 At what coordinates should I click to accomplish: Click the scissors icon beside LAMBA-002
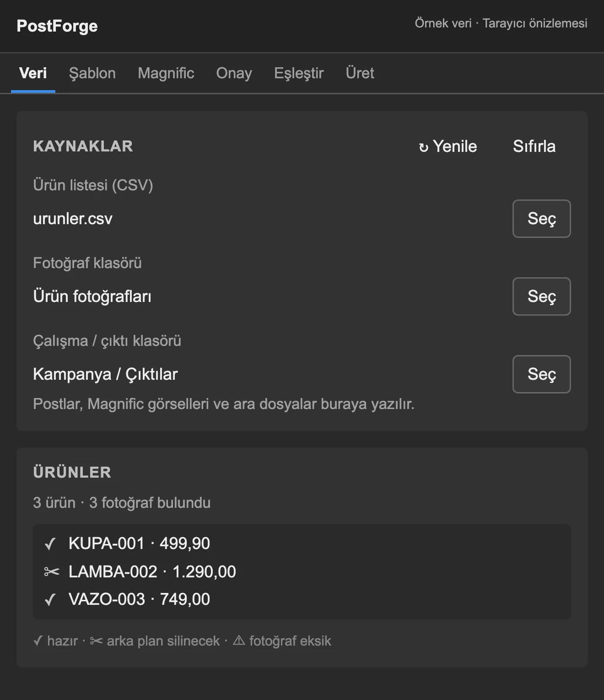pyautogui.click(x=52, y=572)
